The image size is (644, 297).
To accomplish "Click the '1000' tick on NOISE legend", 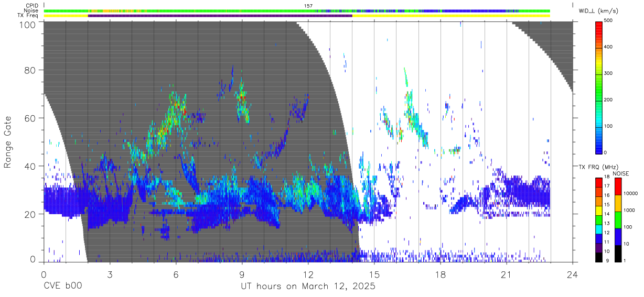I will [630, 210].
